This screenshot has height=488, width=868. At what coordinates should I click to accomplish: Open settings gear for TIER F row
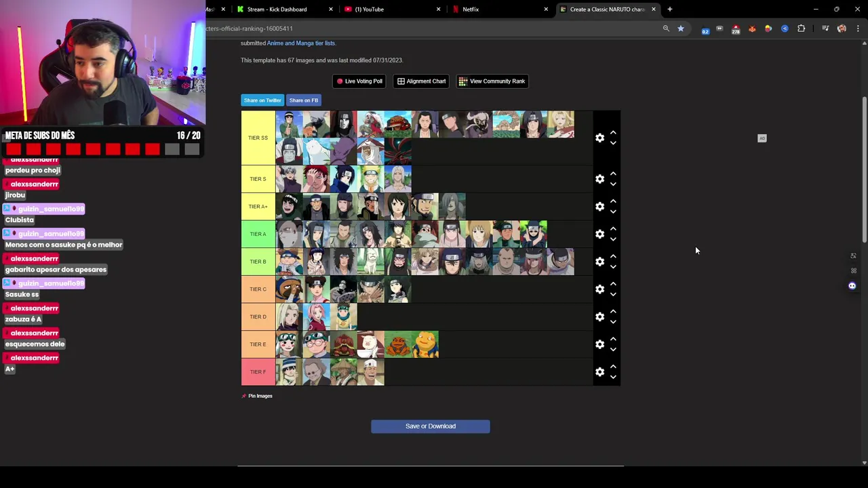pyautogui.click(x=599, y=372)
